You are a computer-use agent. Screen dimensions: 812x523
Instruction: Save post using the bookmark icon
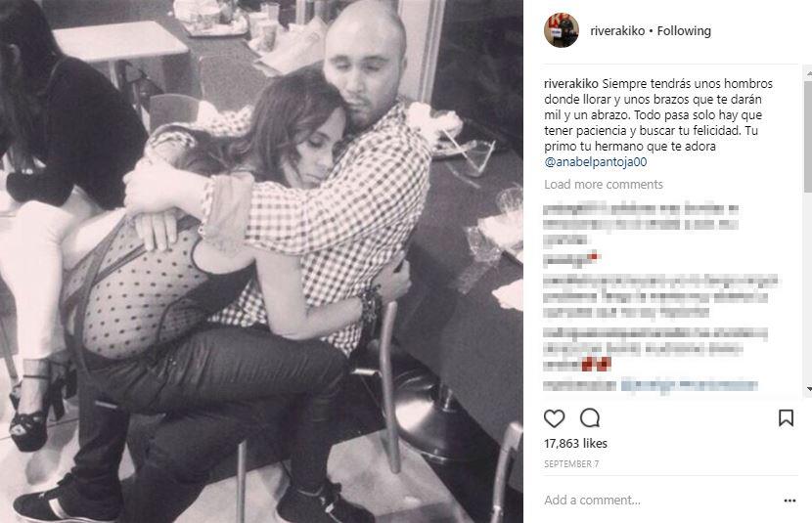click(x=786, y=418)
